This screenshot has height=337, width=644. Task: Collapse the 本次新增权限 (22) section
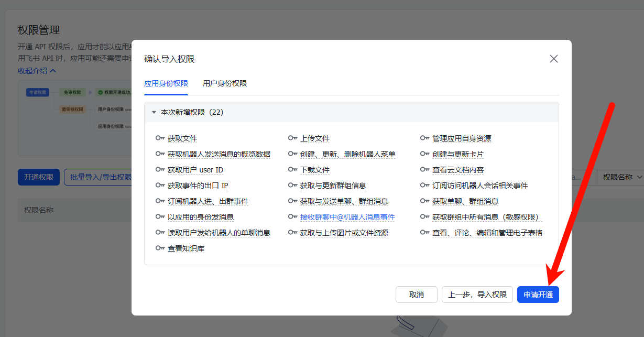(154, 112)
